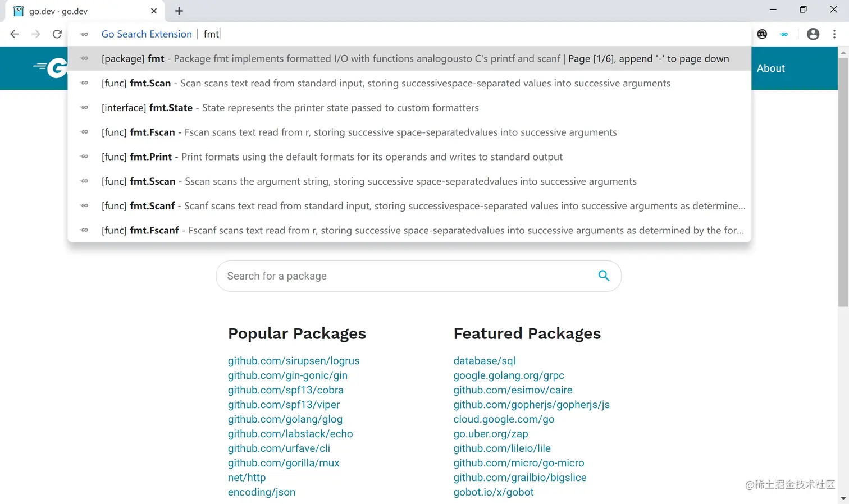Go back using the browser back arrow
Screen dimensions: 849x504
click(15, 34)
